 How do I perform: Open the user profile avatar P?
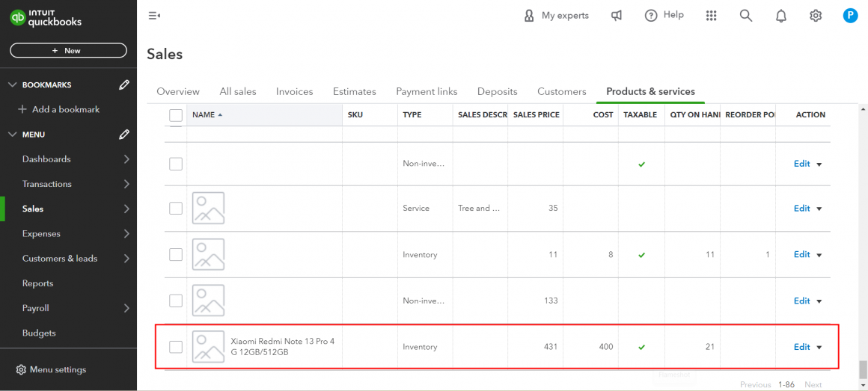(x=850, y=16)
